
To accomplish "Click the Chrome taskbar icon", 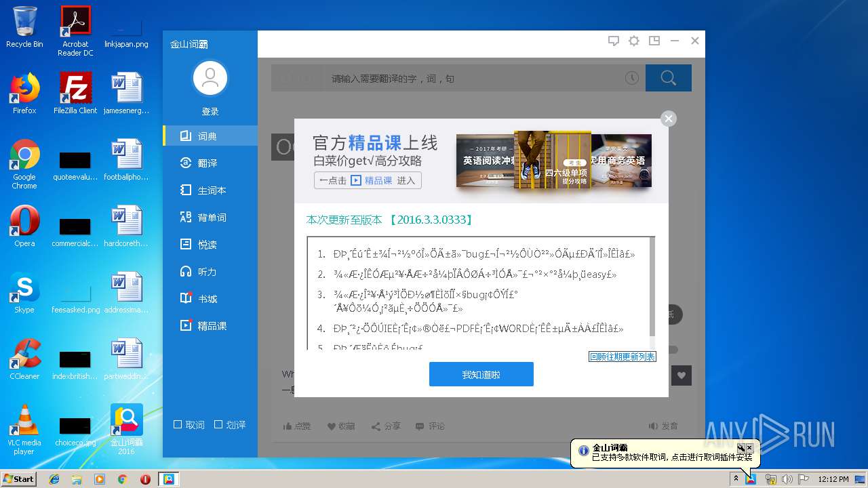I will (122, 479).
